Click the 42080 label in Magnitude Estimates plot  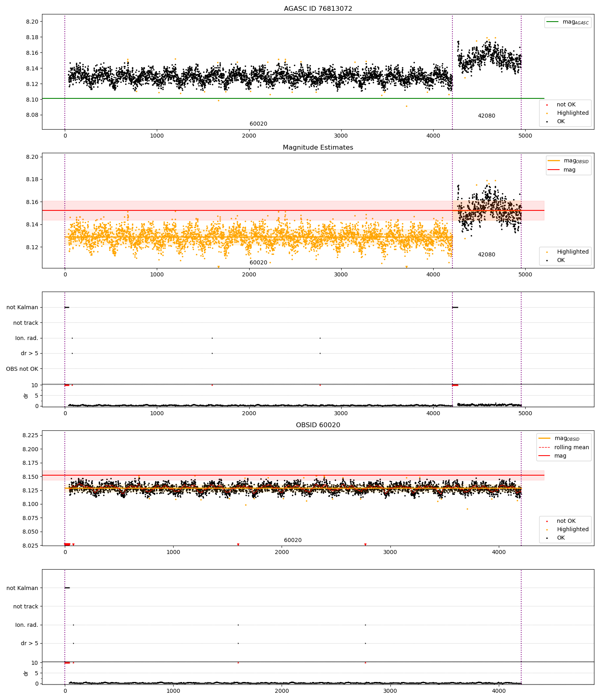pos(486,255)
